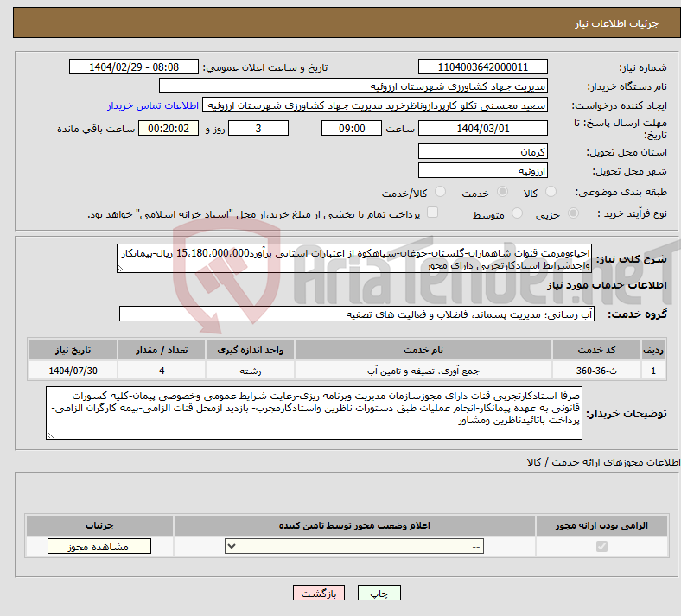Select the متوسط purchase type radio
681x616 pixels.
[517, 213]
